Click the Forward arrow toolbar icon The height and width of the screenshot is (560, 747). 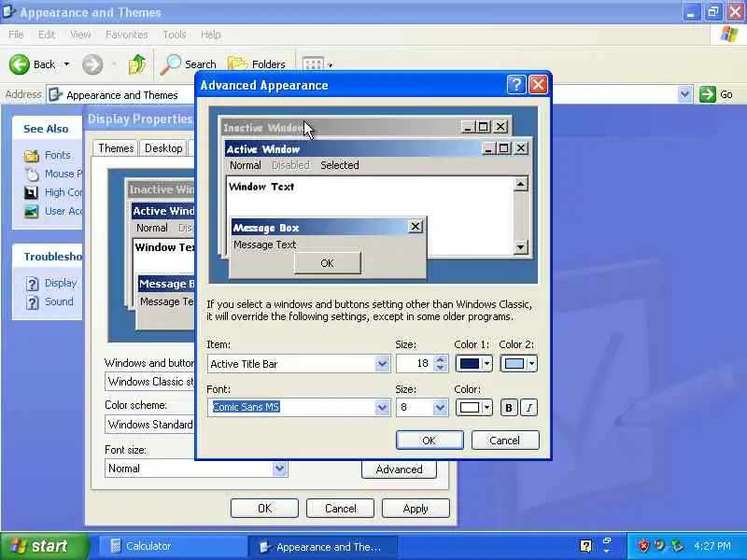92,64
